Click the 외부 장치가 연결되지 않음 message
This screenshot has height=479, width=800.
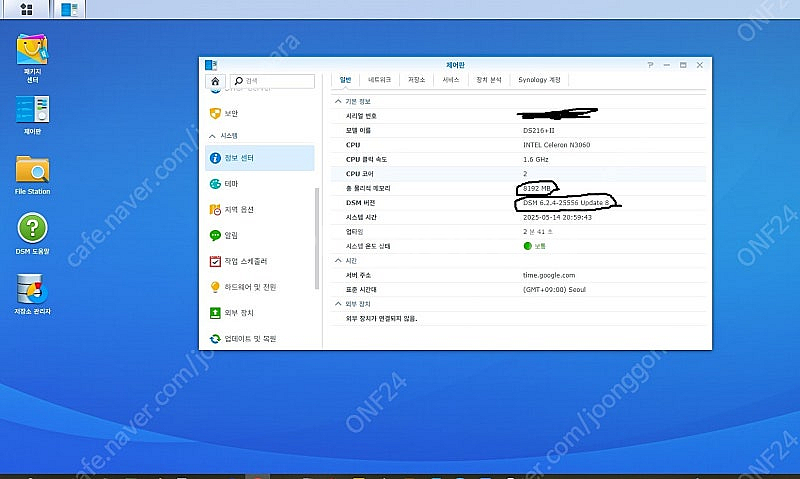pyautogui.click(x=382, y=318)
